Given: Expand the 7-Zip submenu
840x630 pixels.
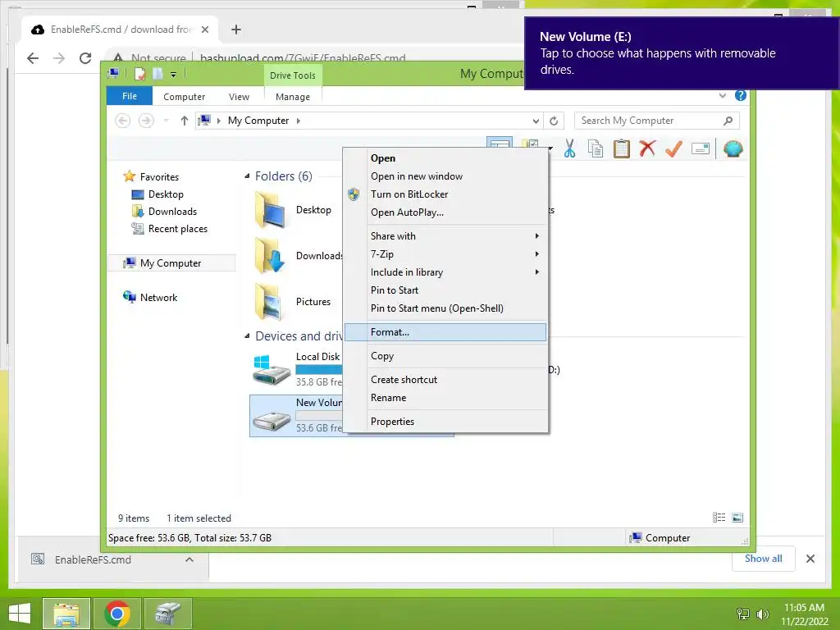Looking at the screenshot, I should coord(445,254).
